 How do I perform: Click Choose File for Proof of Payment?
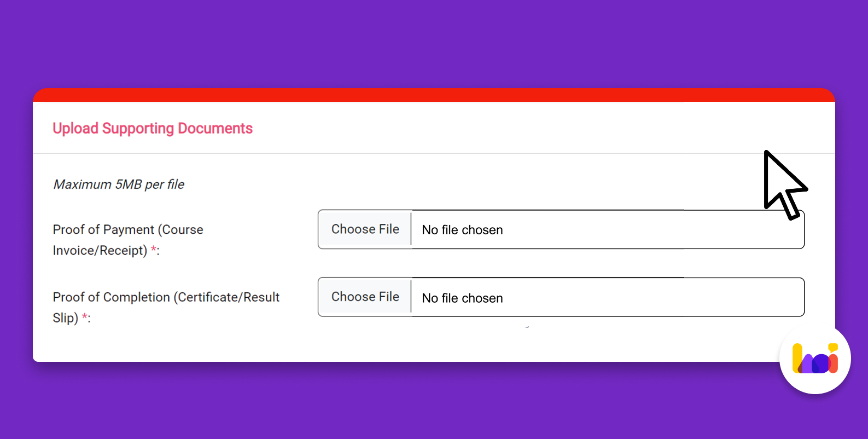point(365,229)
